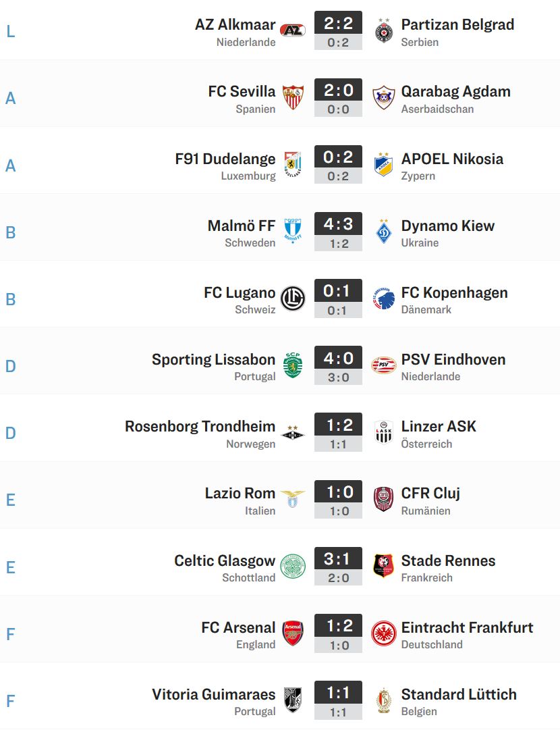560x732 pixels.
Task: Select group L next to AZ Alkmaar
Action: click(10, 31)
